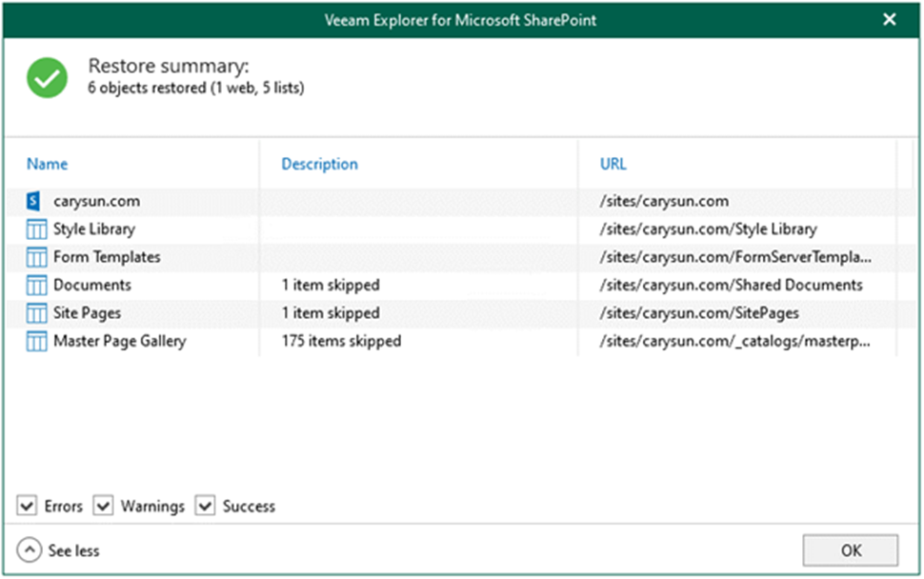Click the list icon beside Documents
Viewport: 924px width, 579px height.
[x=36, y=285]
